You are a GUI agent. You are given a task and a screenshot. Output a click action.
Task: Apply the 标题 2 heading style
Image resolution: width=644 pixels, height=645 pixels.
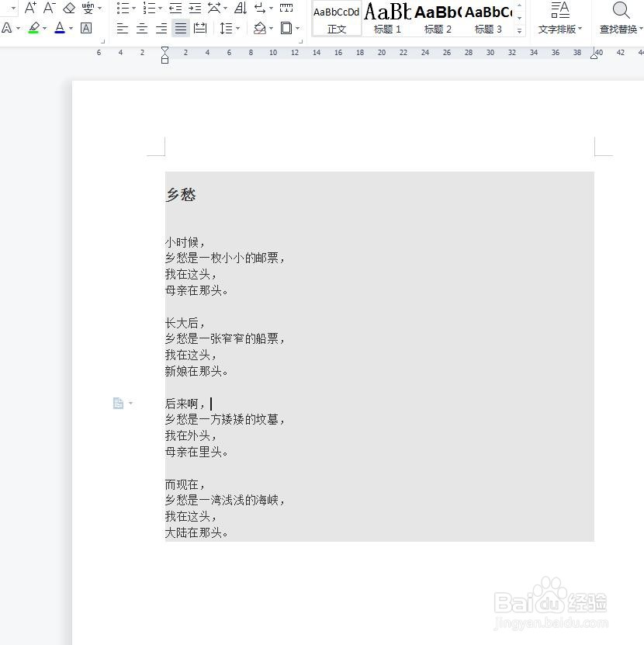pyautogui.click(x=438, y=18)
